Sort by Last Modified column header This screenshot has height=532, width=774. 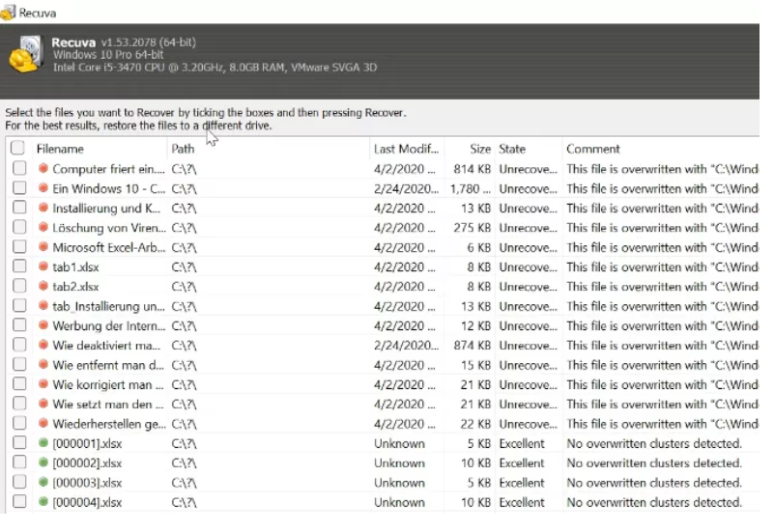(x=407, y=149)
